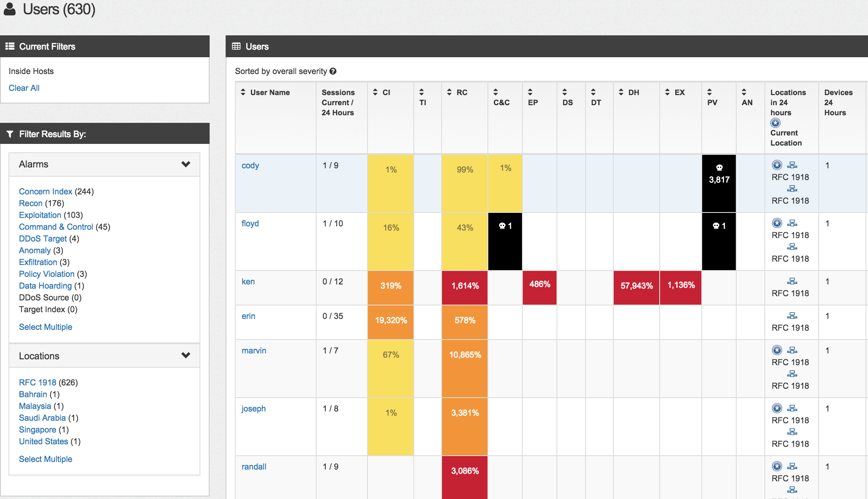Collapse the Locations filter section
The width and height of the screenshot is (868, 499).
186,356
